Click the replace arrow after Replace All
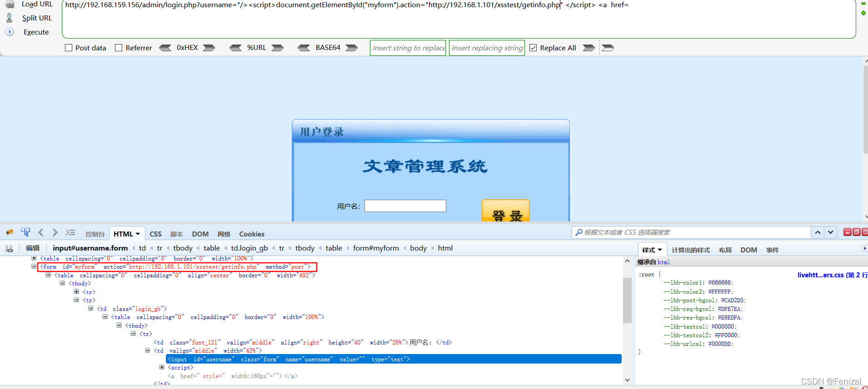The image size is (868, 389). (589, 48)
